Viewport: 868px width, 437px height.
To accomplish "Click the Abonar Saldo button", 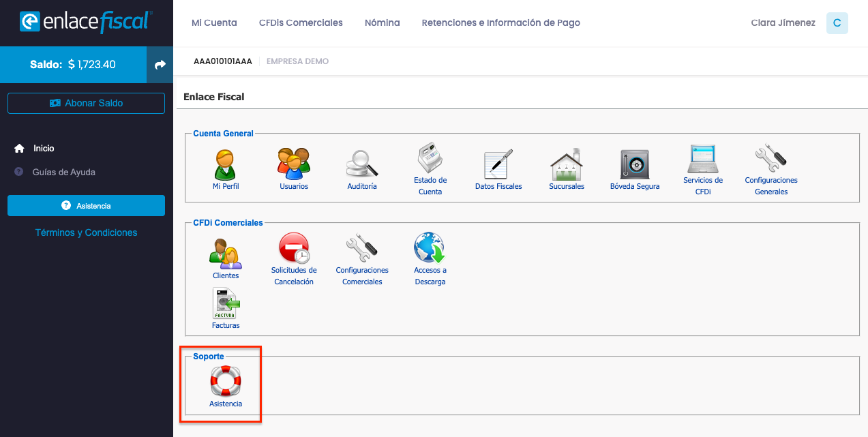I will (x=86, y=103).
